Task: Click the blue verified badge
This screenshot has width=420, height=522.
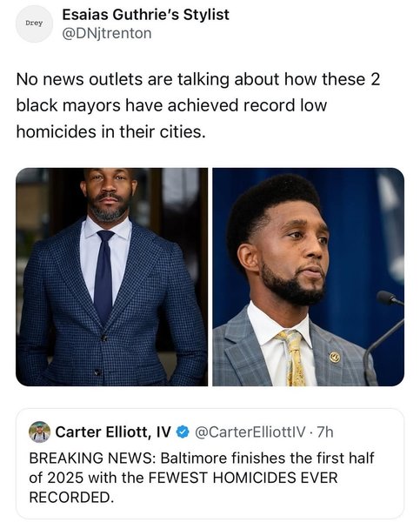Action: tap(183, 432)
